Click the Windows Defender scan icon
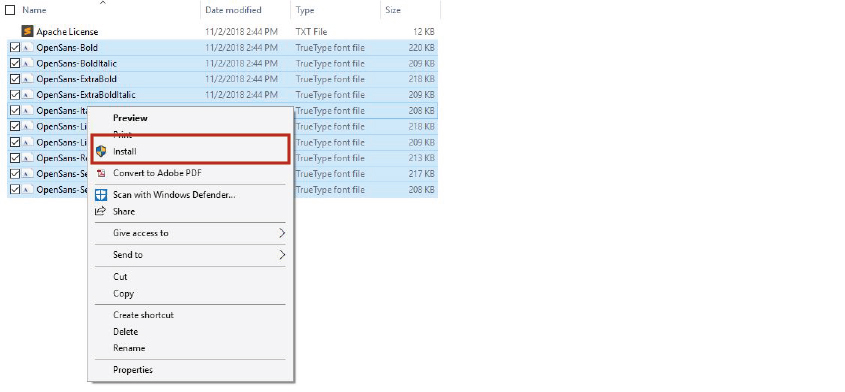845x392 pixels. (101, 195)
